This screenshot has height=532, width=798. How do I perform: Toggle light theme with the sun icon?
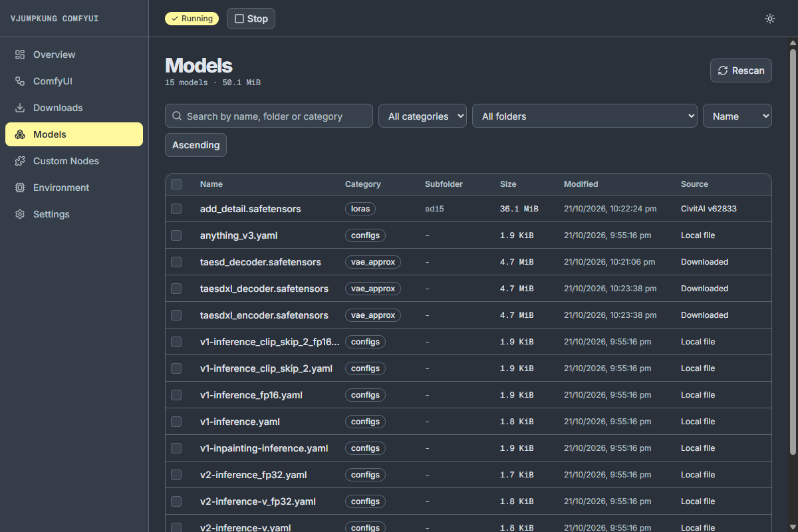tap(770, 19)
